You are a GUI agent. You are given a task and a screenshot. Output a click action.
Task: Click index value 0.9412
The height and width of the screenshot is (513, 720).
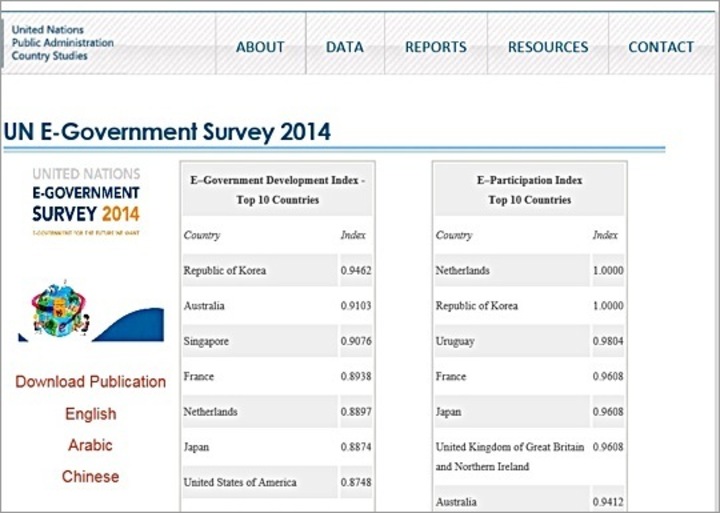(608, 502)
